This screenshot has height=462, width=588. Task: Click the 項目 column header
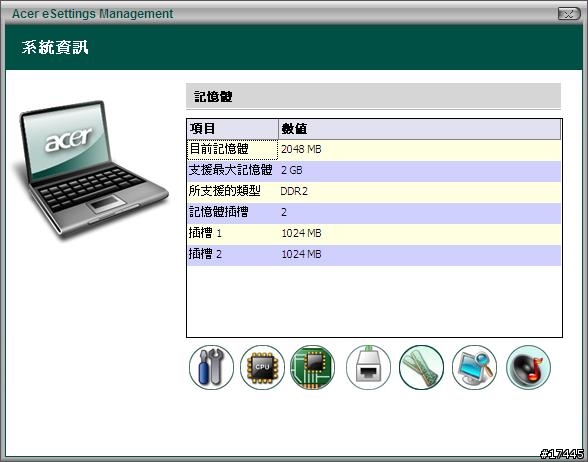pos(232,129)
